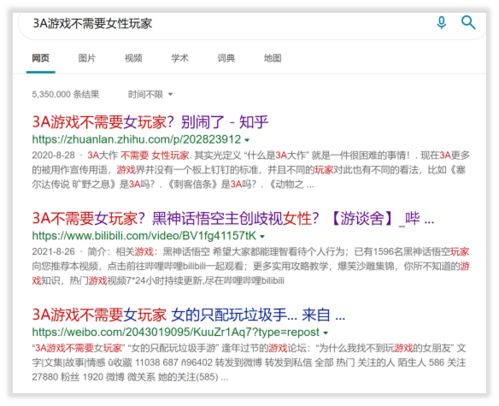Click the 2021-8-26 date in the bilibili snippet
499x406 pixels.
pyautogui.click(x=53, y=252)
